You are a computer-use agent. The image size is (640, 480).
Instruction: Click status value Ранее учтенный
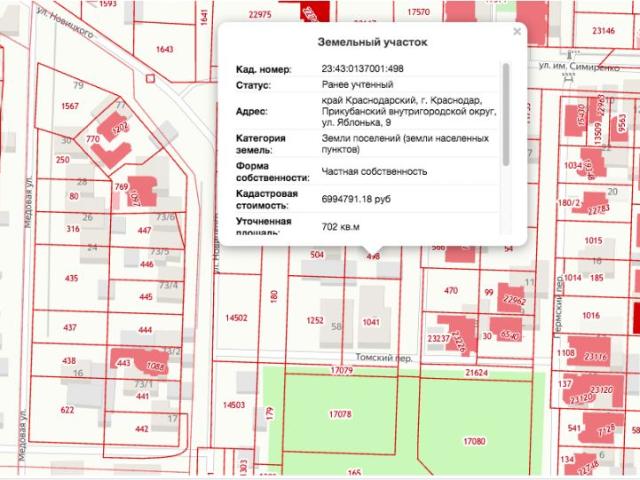[x=358, y=85]
